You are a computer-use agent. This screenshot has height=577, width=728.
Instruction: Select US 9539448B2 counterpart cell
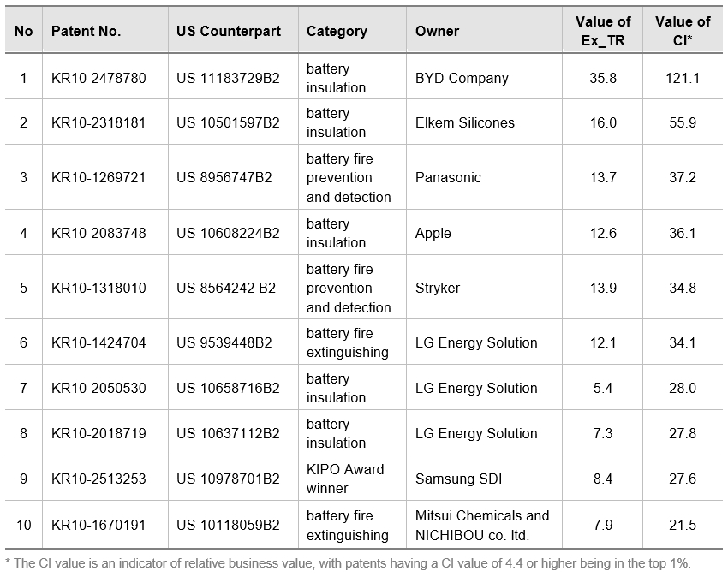(224, 342)
